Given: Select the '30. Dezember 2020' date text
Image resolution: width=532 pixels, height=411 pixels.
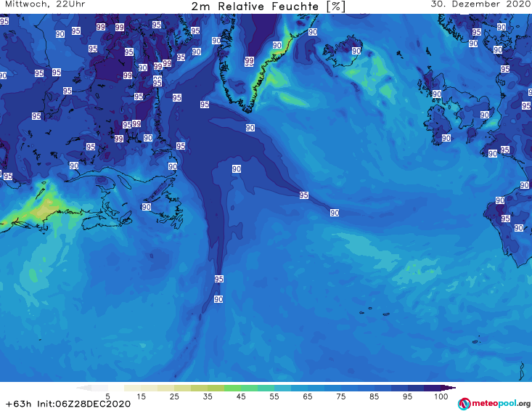Looking at the screenshot, I should coord(480,4).
